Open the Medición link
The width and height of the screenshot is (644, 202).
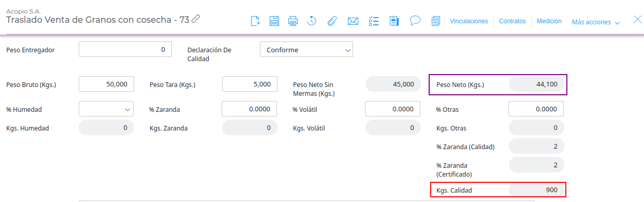(549, 21)
